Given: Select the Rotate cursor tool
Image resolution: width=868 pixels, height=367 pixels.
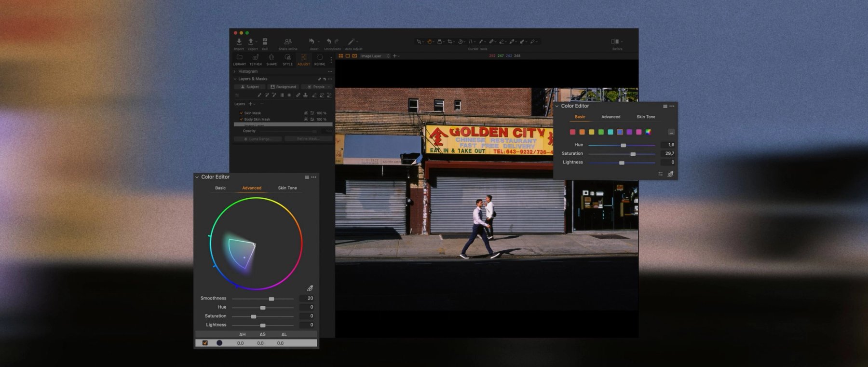Looking at the screenshot, I should pyautogui.click(x=460, y=41).
